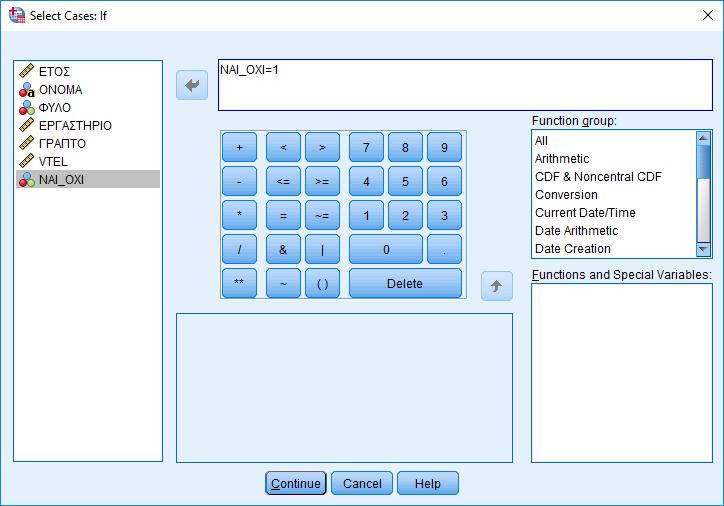This screenshot has width=724, height=506.
Task: Click the multiplication asterisk key
Action: pyautogui.click(x=239, y=215)
